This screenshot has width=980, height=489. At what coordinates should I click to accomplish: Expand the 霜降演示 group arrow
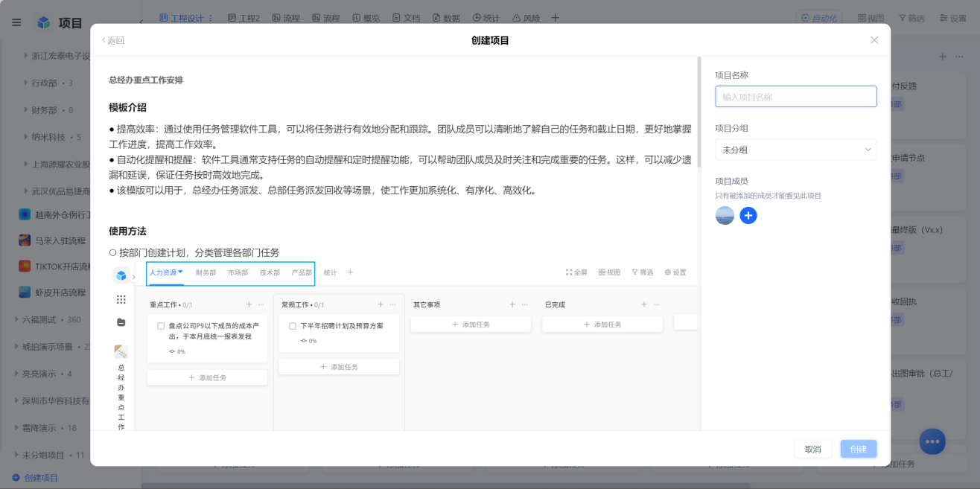pos(17,428)
